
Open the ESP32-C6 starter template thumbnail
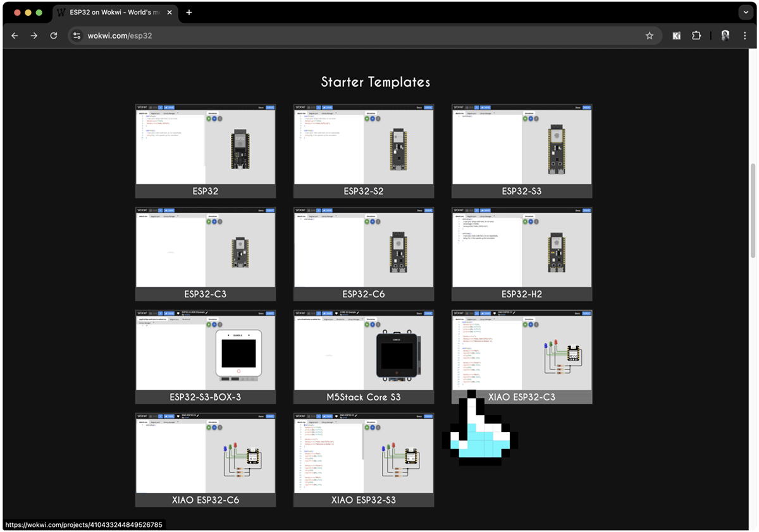(x=364, y=247)
